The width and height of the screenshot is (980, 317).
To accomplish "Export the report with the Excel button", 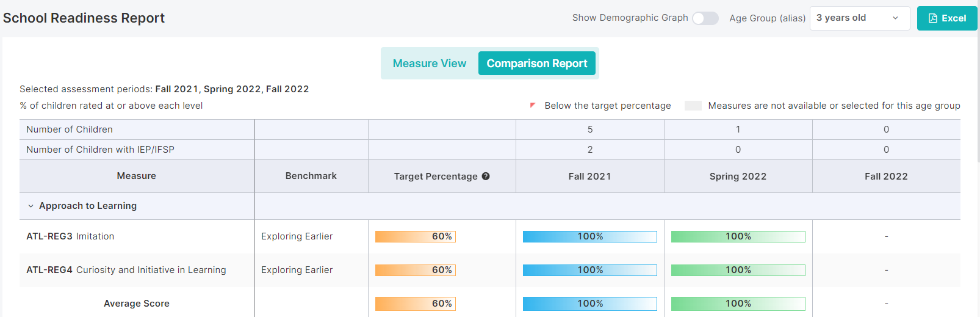I will point(946,18).
